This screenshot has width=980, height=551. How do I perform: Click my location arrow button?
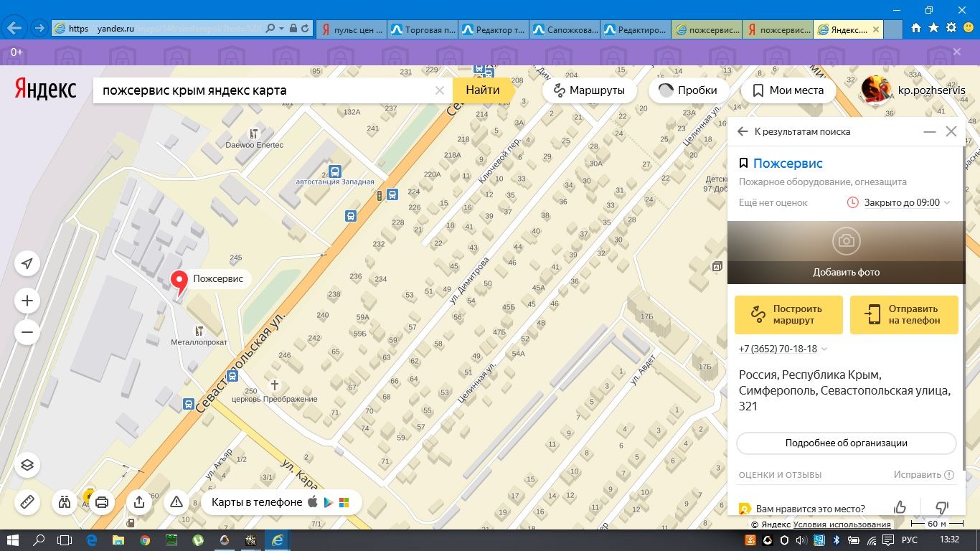pyautogui.click(x=27, y=264)
